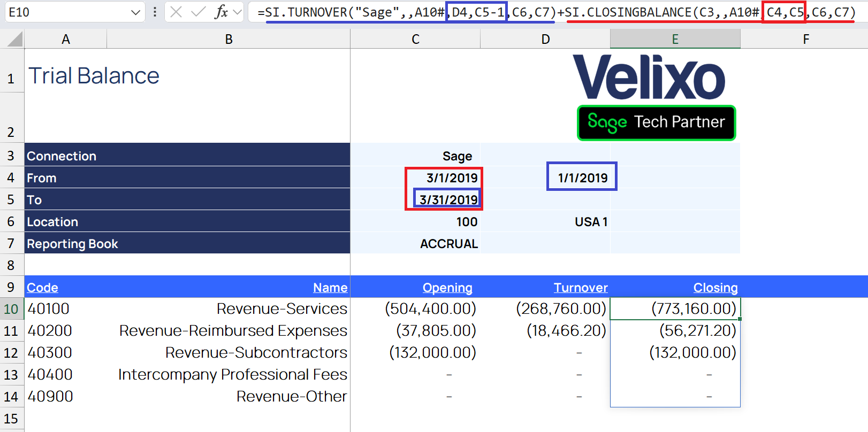This screenshot has width=868, height=432.
Task: Click the Velixo logo image
Action: pyautogui.click(x=649, y=77)
